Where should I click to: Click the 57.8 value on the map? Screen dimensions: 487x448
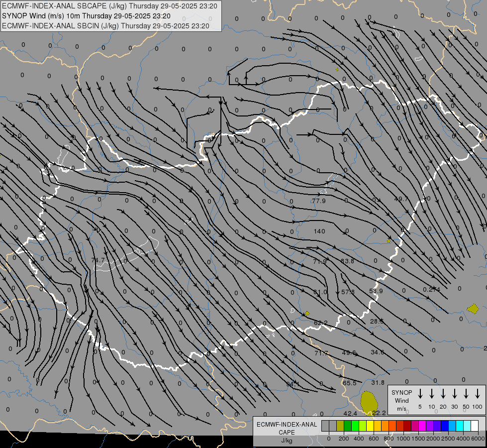click(x=348, y=292)
